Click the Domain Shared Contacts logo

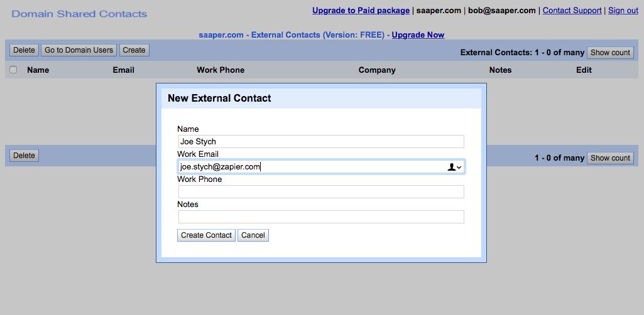tap(79, 14)
